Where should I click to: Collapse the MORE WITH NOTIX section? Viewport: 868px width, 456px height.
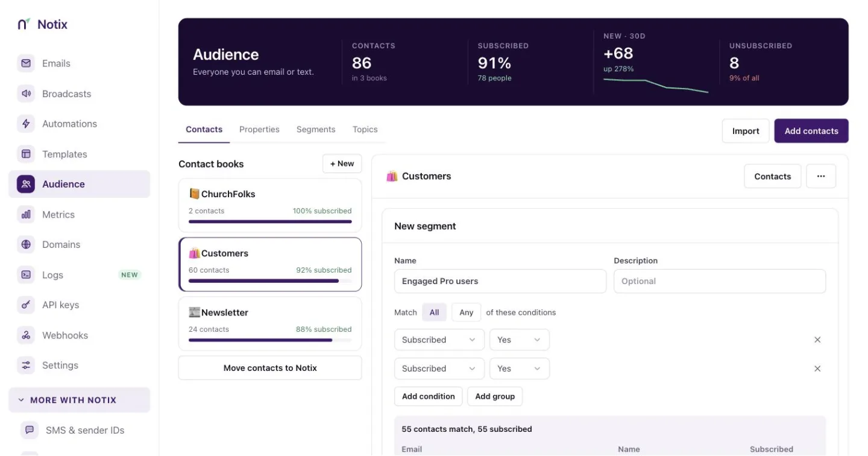pos(79,400)
